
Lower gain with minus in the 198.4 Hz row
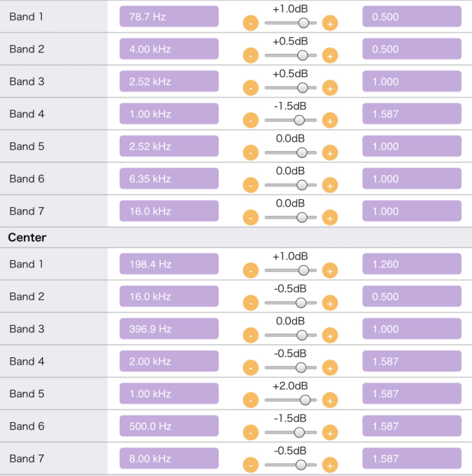pos(251,271)
